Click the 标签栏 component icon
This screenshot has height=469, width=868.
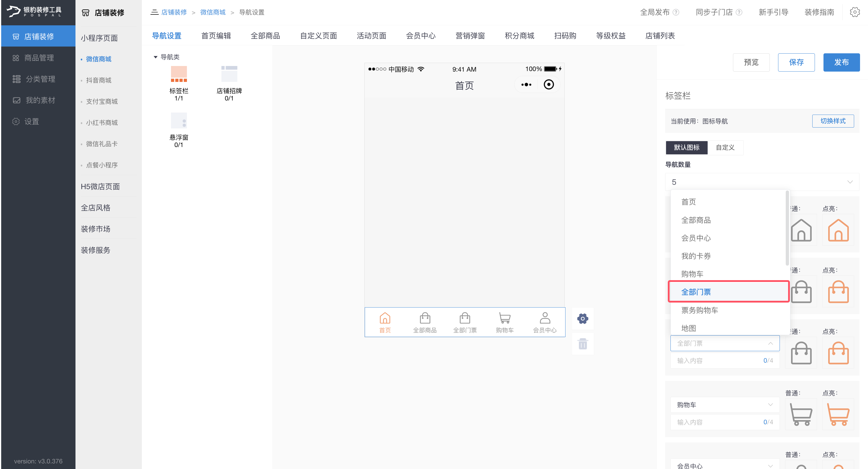179,74
